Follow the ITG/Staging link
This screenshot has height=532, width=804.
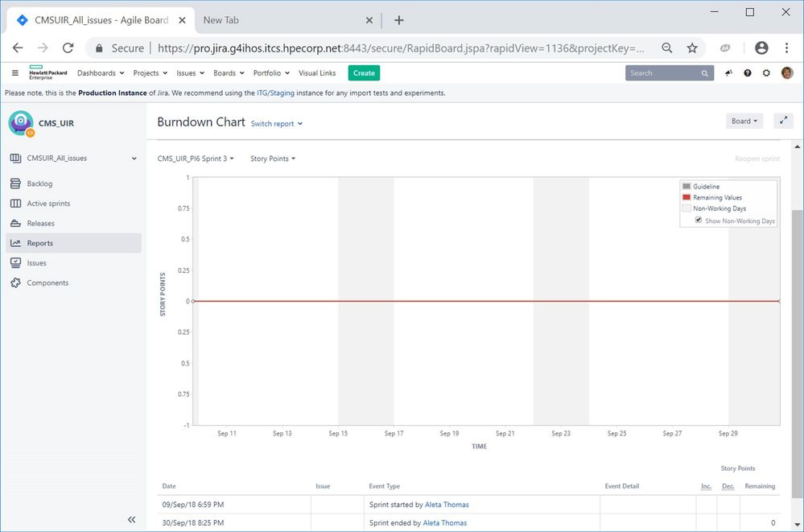pos(275,93)
